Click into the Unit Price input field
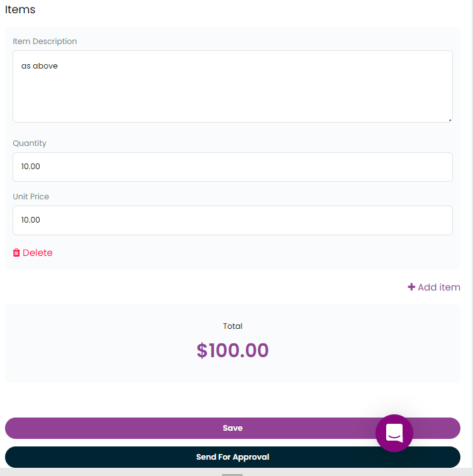Image resolution: width=473 pixels, height=476 pixels. point(233,220)
